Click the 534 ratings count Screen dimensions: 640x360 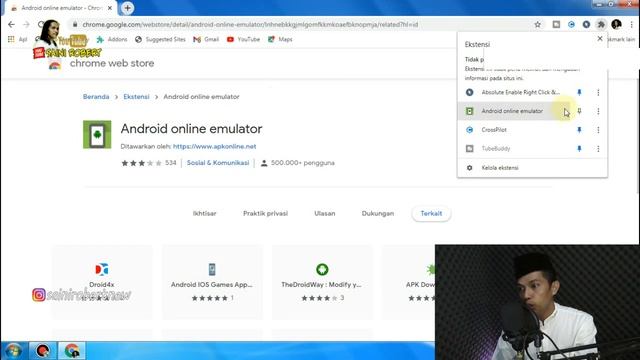(x=171, y=163)
